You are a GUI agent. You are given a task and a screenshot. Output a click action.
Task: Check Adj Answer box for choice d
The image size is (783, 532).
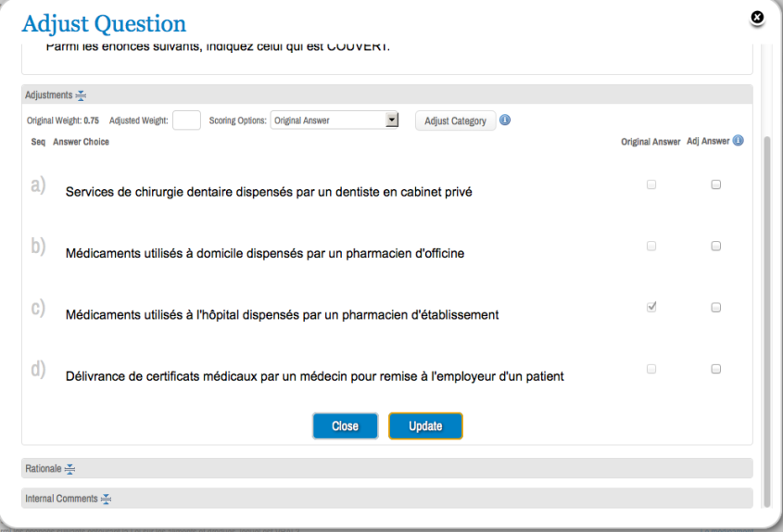pyautogui.click(x=715, y=369)
